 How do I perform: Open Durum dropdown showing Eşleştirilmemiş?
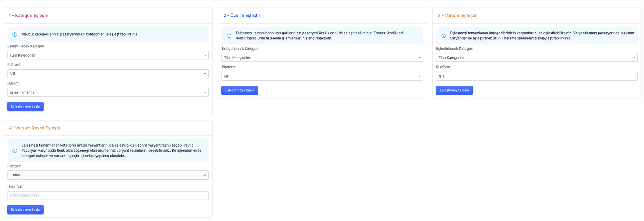pos(108,92)
